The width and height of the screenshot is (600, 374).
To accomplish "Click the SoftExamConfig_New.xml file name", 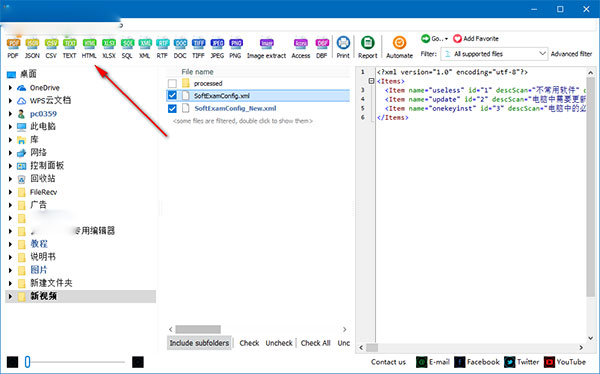I will tap(235, 109).
